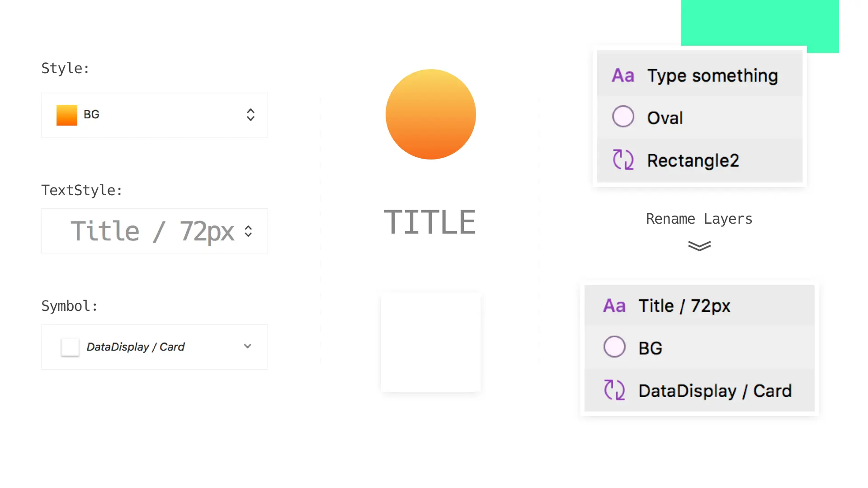The image size is (868, 488).
Task: Click the oval icon beside BG layer
Action: (614, 347)
